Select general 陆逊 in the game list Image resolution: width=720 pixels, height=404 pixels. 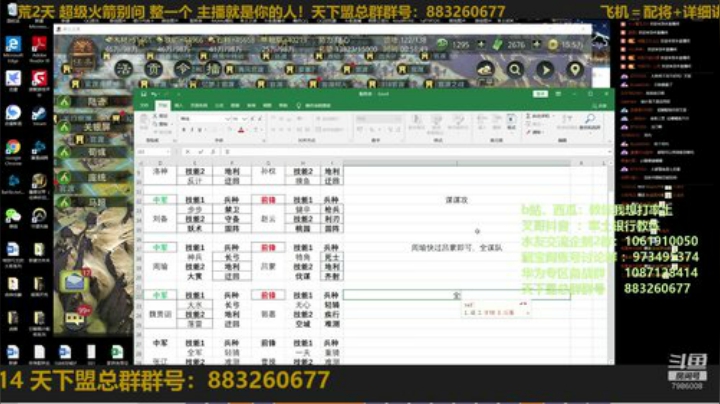[x=92, y=102]
